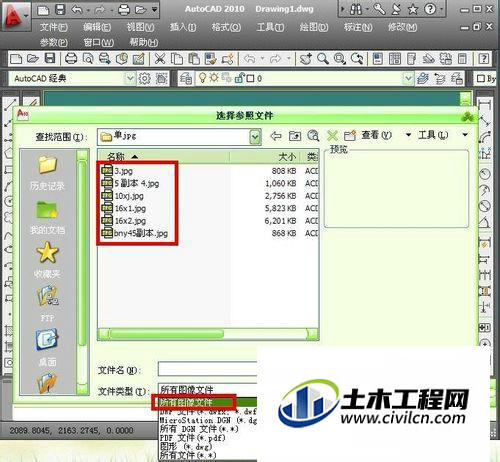Open Workspace Settings gear icon
This screenshot has height=462, width=500.
click(x=145, y=79)
